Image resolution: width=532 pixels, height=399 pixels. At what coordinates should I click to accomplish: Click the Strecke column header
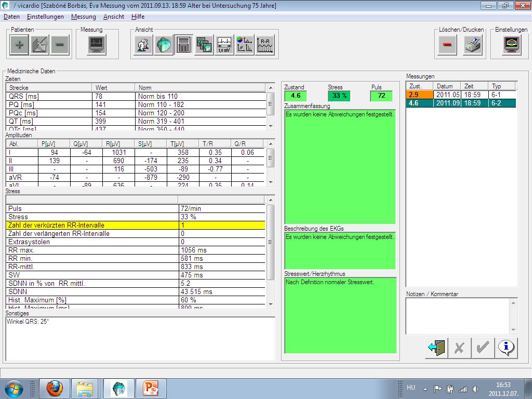click(x=49, y=87)
